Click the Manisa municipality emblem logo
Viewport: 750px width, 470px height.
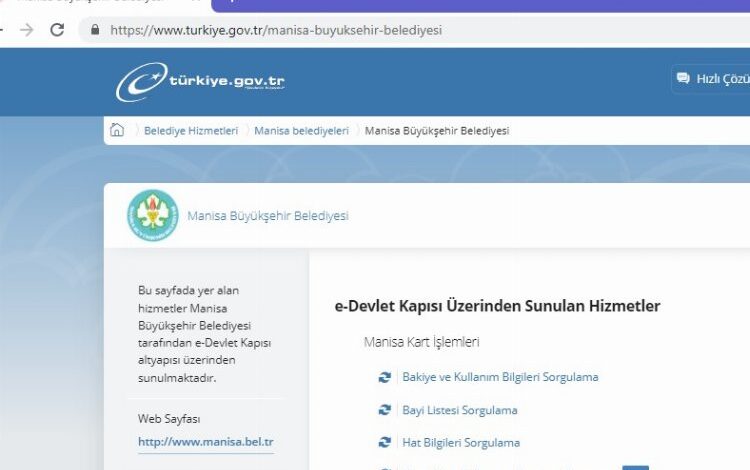click(153, 215)
